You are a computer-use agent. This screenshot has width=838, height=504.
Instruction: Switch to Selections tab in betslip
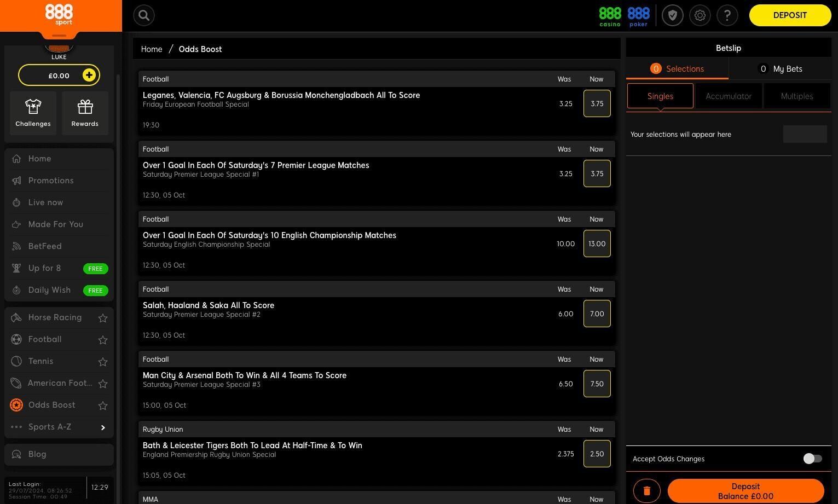[x=677, y=69]
